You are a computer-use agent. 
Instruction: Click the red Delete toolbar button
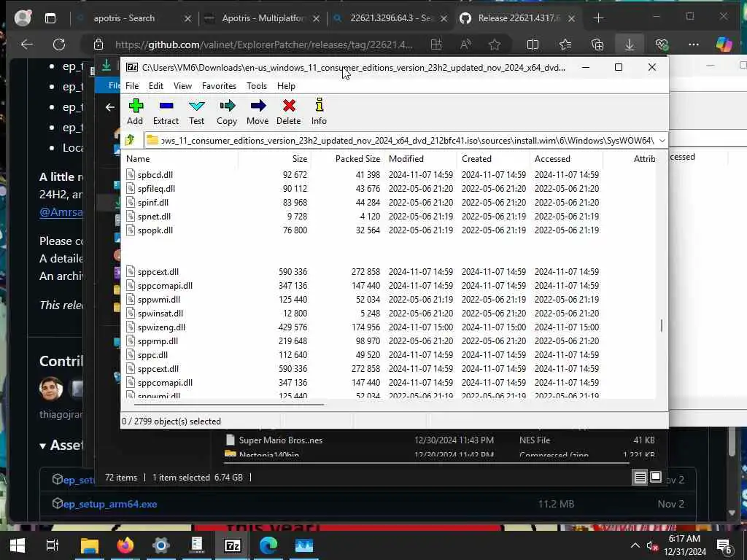(289, 112)
